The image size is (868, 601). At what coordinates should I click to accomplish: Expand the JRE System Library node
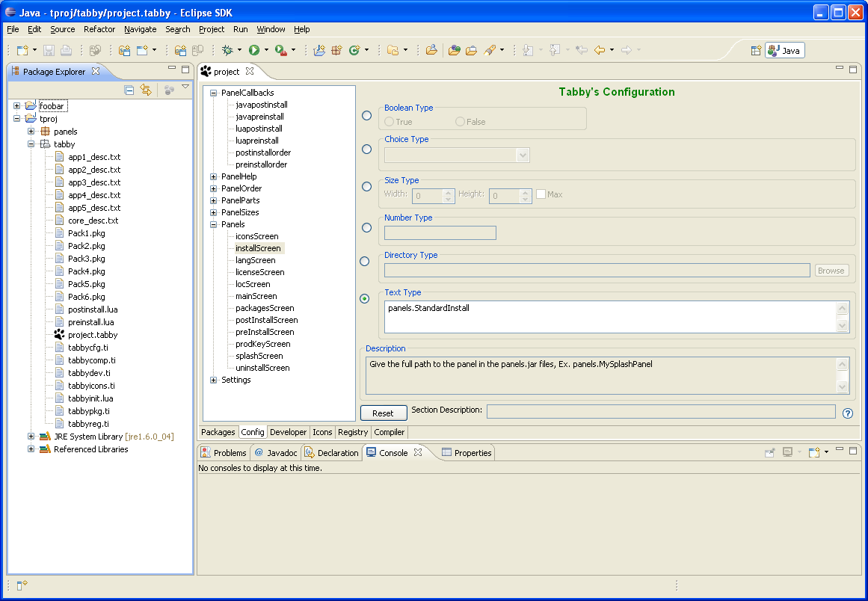(x=31, y=437)
